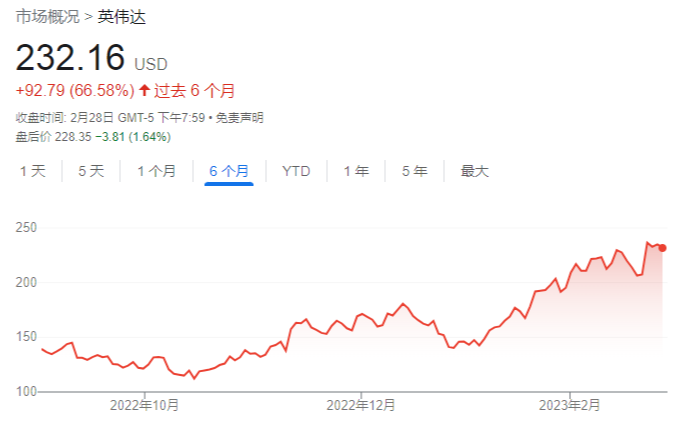Click the 200 y-axis label
This screenshot has width=691, height=424.
pos(26,283)
